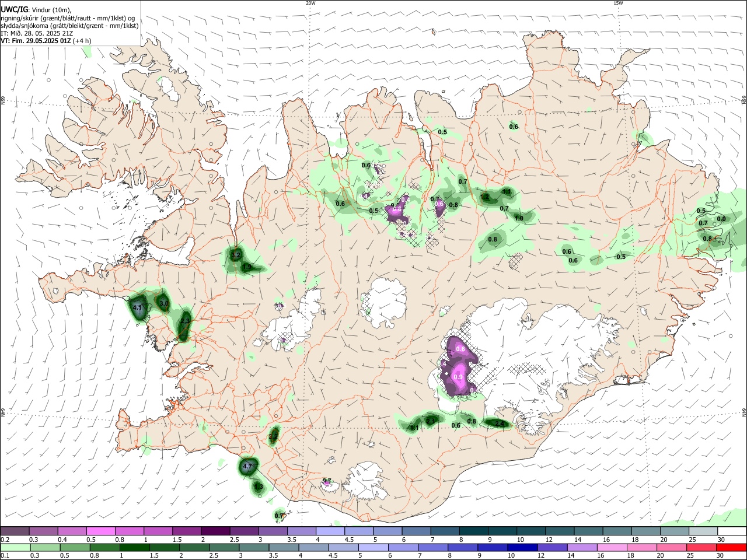Click the 'UWC/IG: Vindur (10m)' title text
The image size is (747, 560).
pyautogui.click(x=36, y=9)
